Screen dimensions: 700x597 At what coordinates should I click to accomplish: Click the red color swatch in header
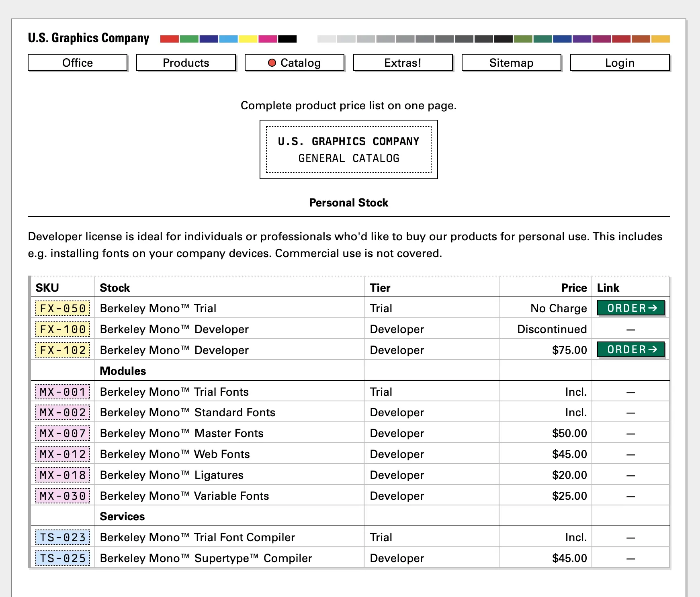point(169,39)
